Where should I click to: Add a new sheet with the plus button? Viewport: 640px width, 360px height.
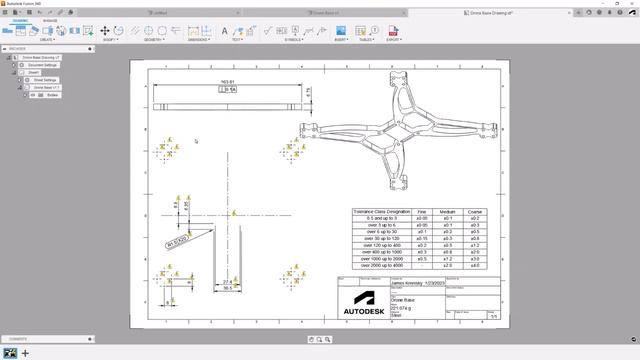[25, 353]
